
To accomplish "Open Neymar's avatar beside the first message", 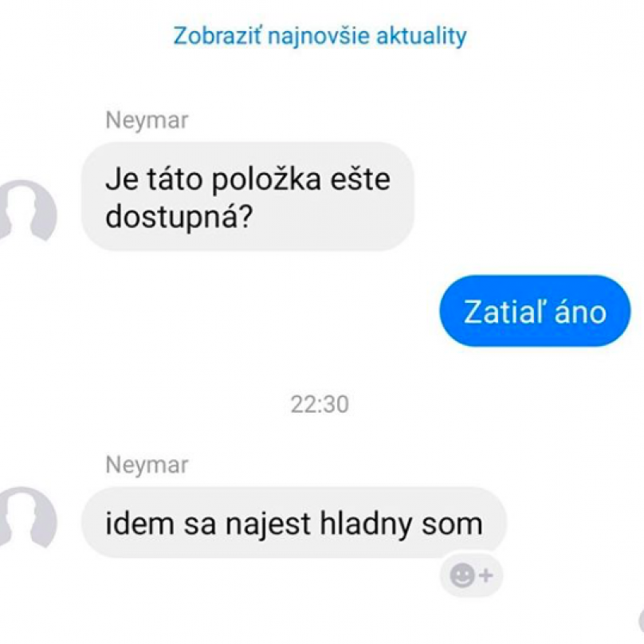I will point(27,210).
